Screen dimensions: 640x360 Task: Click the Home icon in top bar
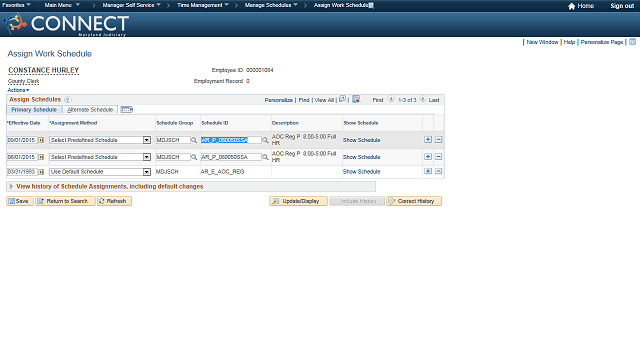pos(571,6)
